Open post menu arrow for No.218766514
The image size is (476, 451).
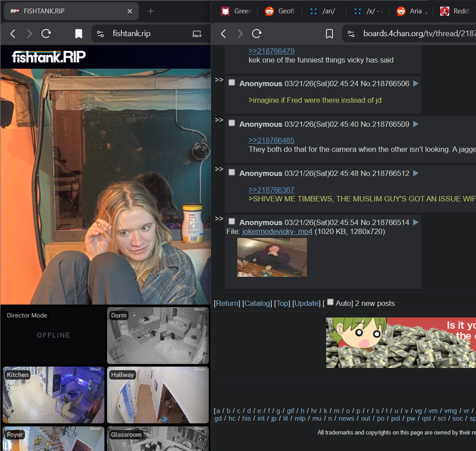click(x=416, y=222)
